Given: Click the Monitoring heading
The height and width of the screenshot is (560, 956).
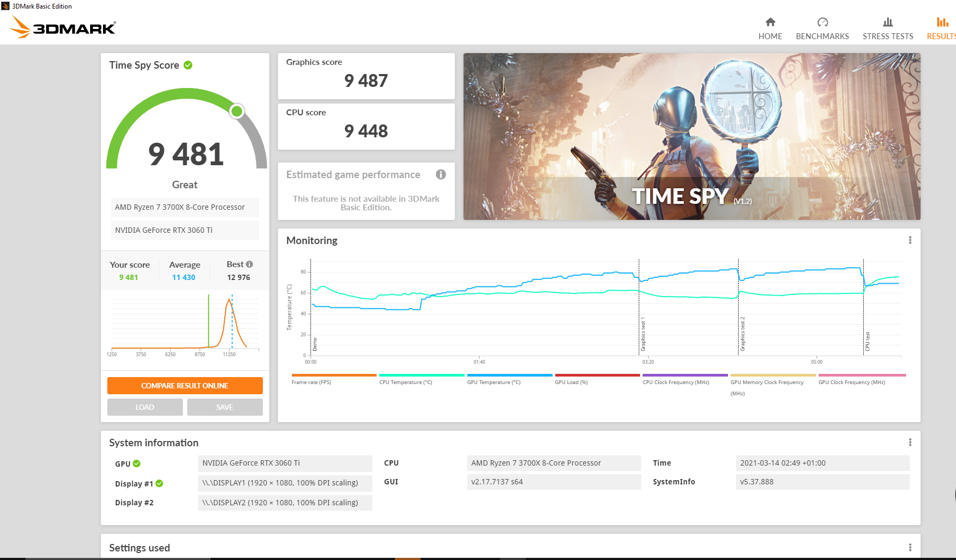Looking at the screenshot, I should (x=312, y=240).
